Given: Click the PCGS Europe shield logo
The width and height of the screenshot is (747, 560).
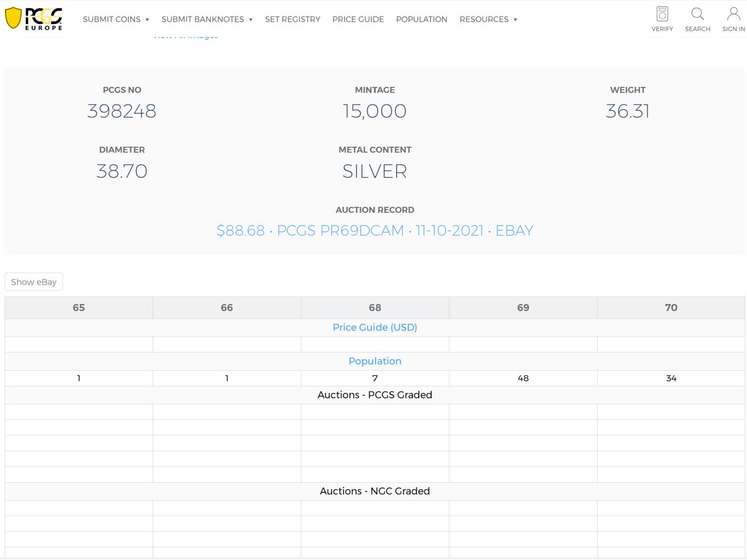Looking at the screenshot, I should click(34, 19).
